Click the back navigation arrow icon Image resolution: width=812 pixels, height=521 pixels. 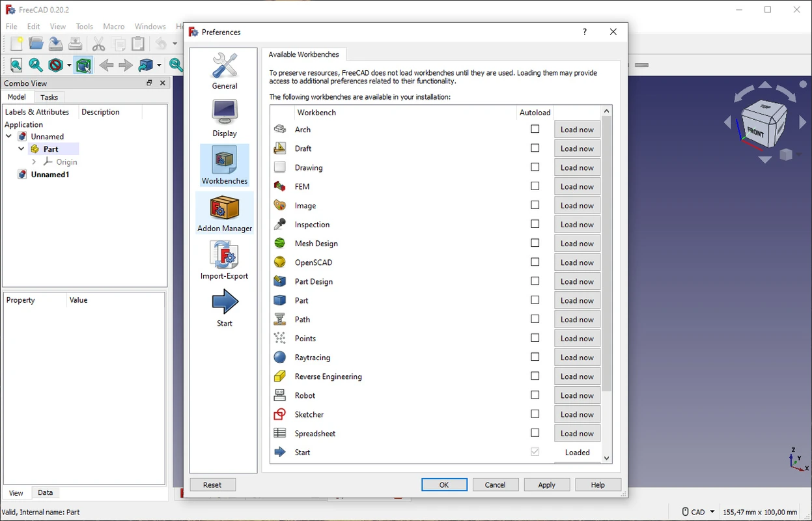click(106, 65)
